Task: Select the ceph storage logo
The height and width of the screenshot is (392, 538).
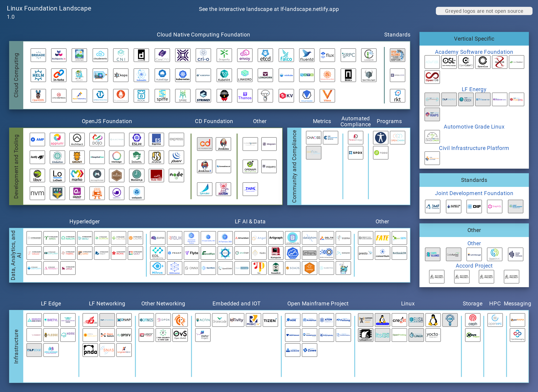Action: click(x=473, y=320)
